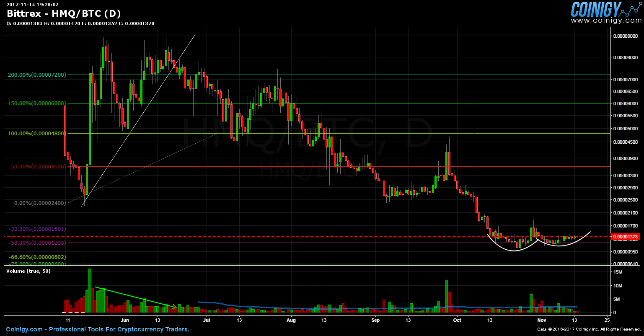Click the 0.00008000 price axis label

pyautogui.click(x=626, y=57)
